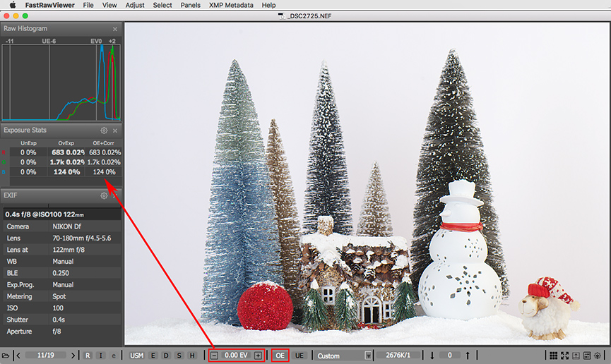Click the settings gear in bottom-right toolbar
Image resolution: width=611 pixels, height=364 pixels.
pos(598,356)
